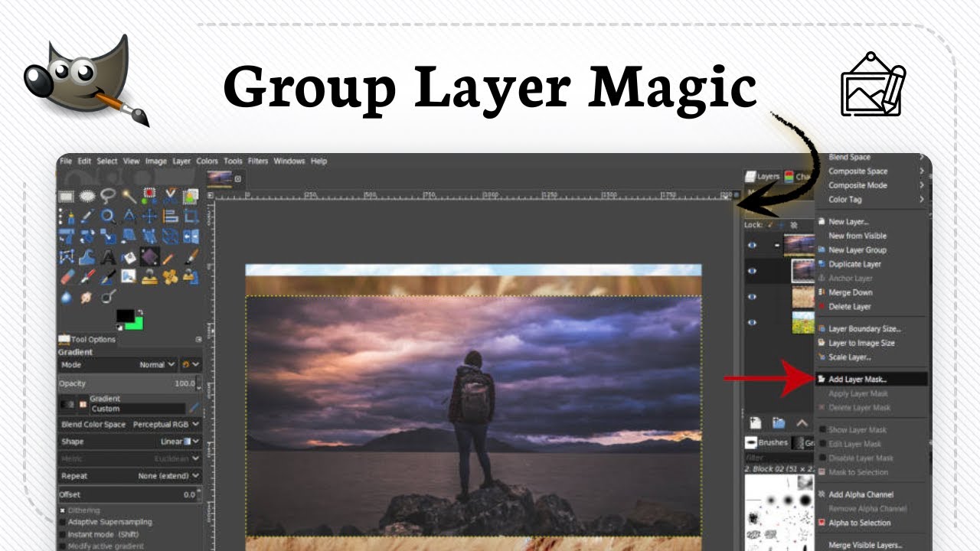Viewport: 980px width, 551px height.
Task: Toggle visibility of the sunflower layer
Action: coord(752,322)
